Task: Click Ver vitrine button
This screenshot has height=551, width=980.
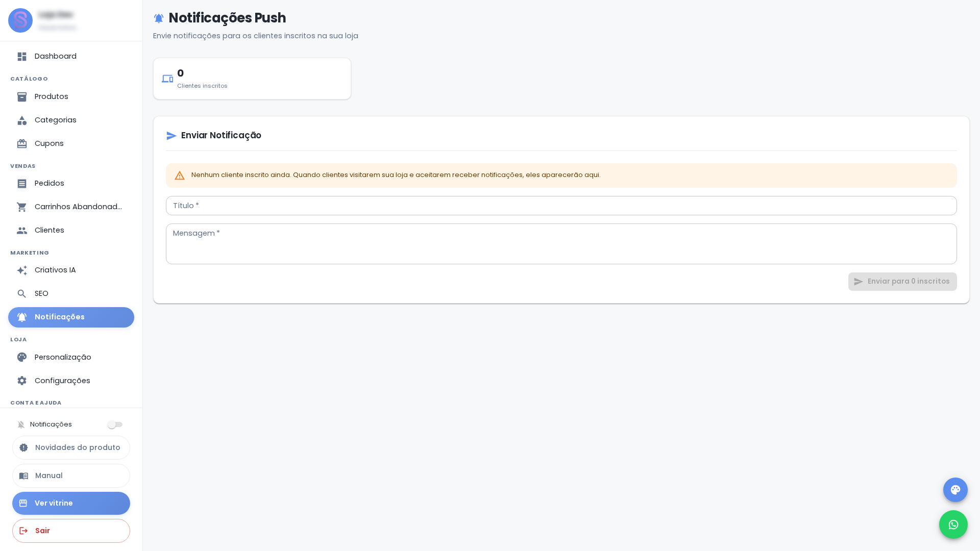Action: click(71, 503)
